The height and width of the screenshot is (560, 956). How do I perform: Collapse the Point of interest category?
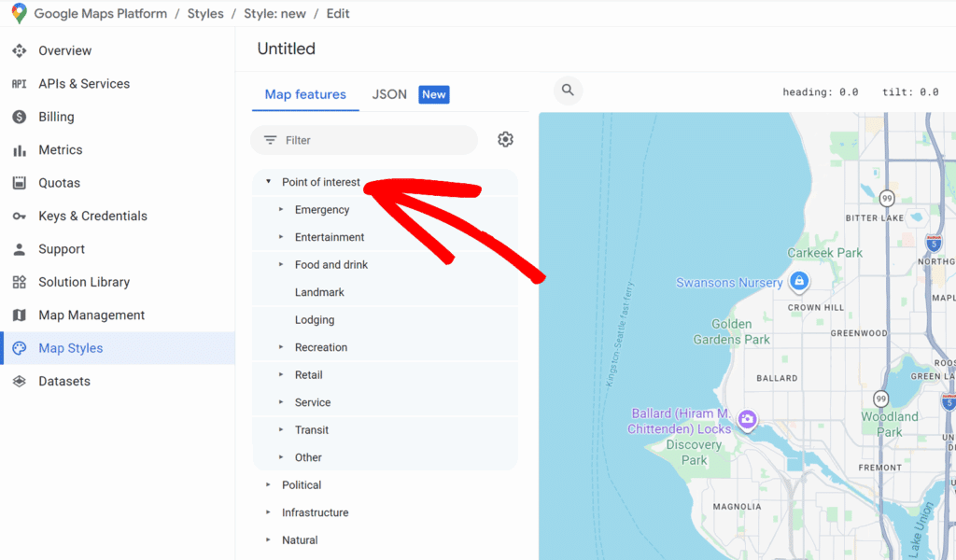pos(269,182)
